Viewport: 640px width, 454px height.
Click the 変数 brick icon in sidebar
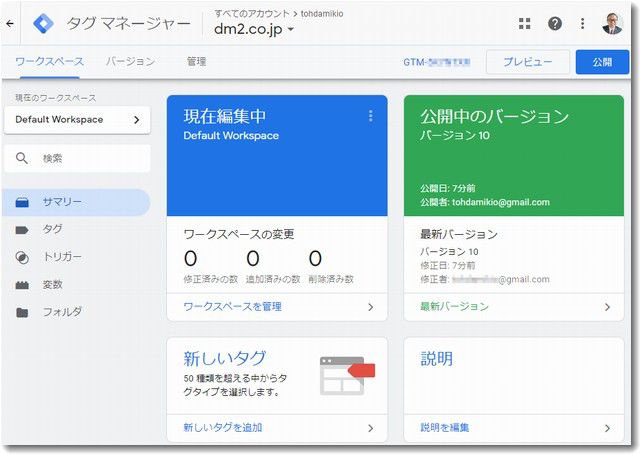[22, 285]
